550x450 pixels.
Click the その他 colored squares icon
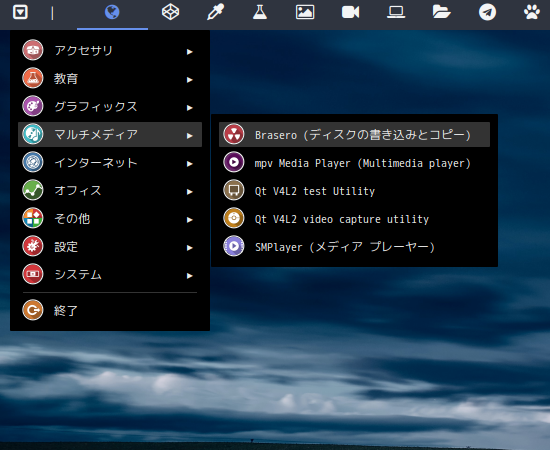pos(33,218)
